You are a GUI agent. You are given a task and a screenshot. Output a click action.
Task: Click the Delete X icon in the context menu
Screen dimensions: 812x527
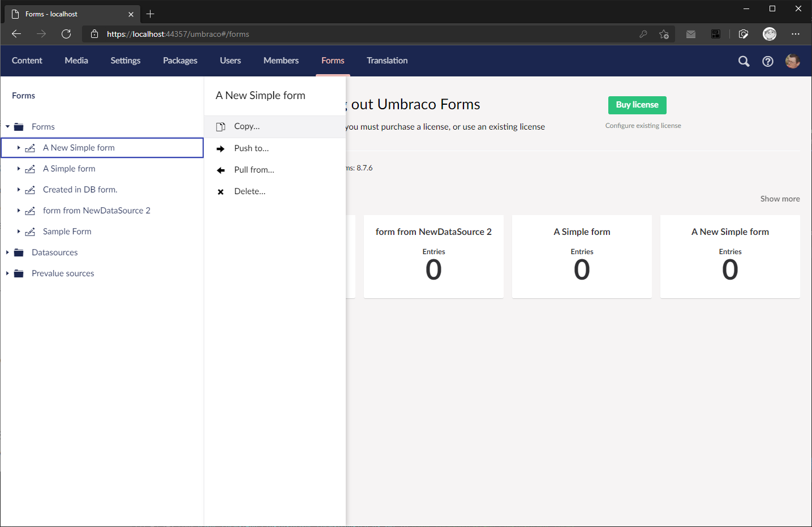(220, 191)
